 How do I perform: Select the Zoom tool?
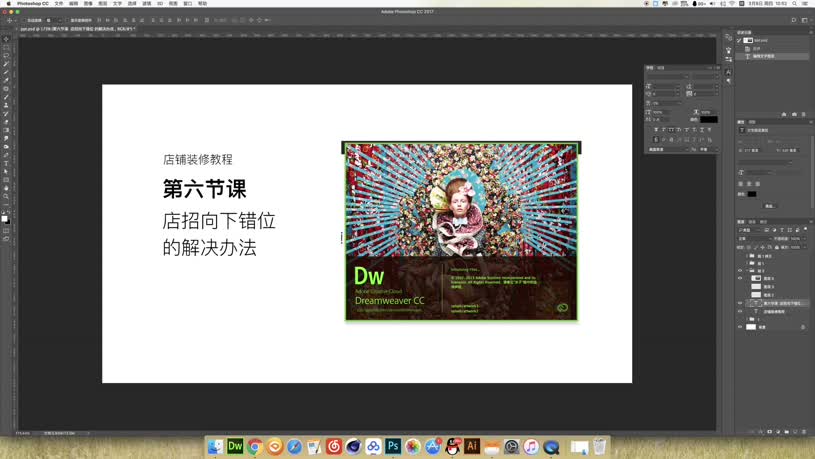click(x=6, y=198)
